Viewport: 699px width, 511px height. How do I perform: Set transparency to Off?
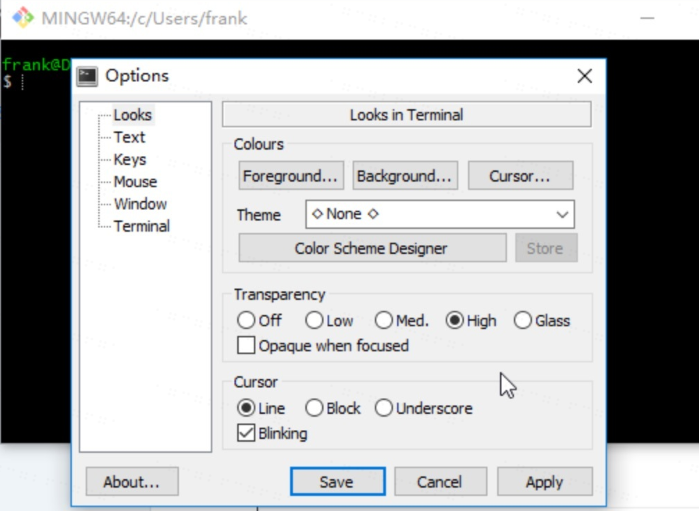tap(259, 320)
